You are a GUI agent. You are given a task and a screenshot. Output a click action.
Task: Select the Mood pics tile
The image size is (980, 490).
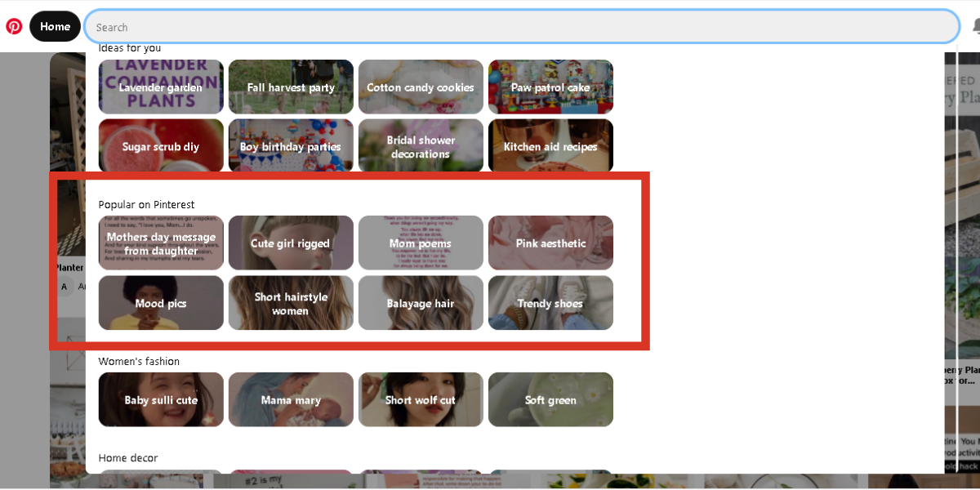(x=161, y=302)
